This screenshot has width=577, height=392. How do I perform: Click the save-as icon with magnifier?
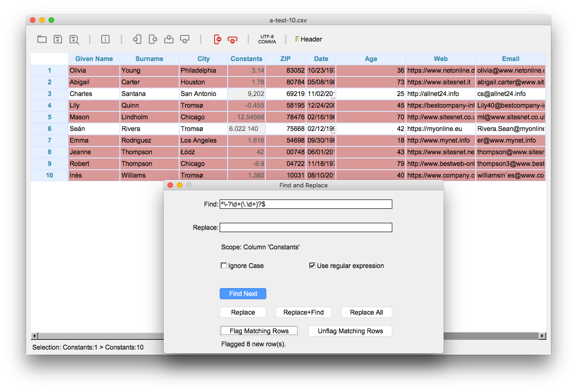click(74, 40)
